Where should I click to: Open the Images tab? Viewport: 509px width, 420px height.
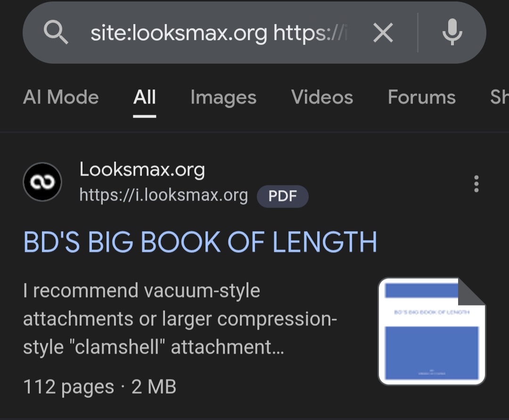[x=223, y=97]
